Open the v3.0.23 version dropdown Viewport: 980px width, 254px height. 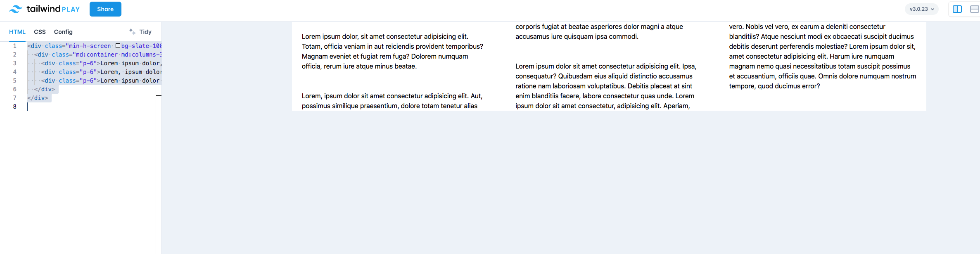click(x=922, y=8)
